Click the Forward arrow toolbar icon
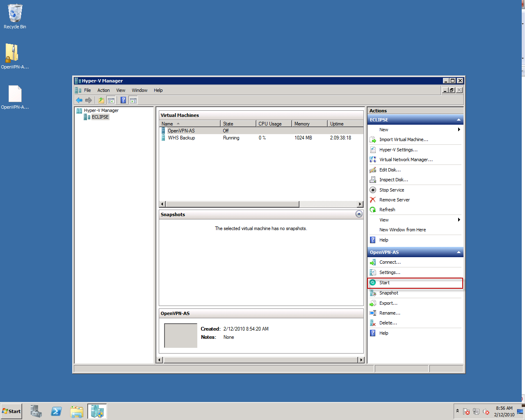 point(89,100)
